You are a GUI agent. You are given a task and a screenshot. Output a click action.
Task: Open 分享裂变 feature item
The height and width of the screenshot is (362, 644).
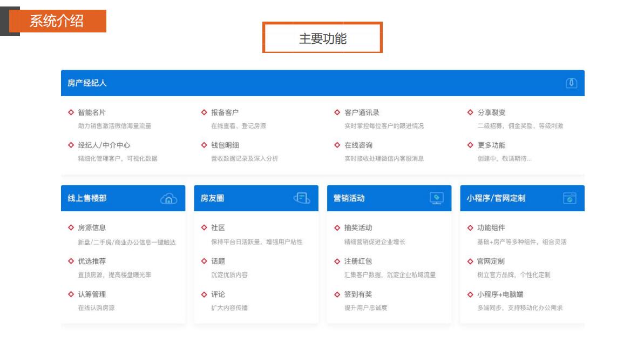pyautogui.click(x=491, y=112)
